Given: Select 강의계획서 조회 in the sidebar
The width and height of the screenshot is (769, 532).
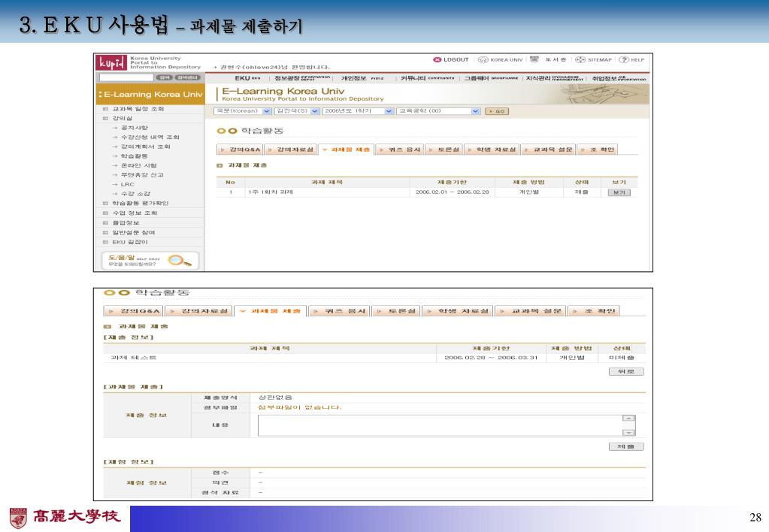Looking at the screenshot, I should tap(145, 147).
